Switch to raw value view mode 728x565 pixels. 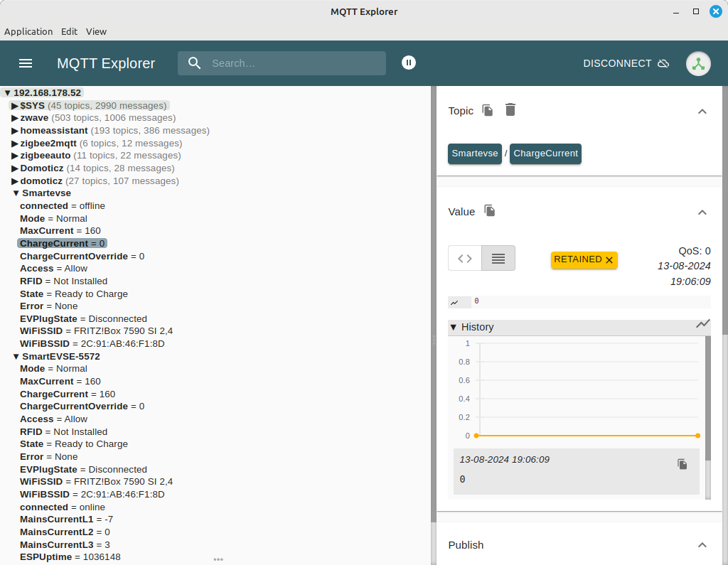tap(498, 258)
